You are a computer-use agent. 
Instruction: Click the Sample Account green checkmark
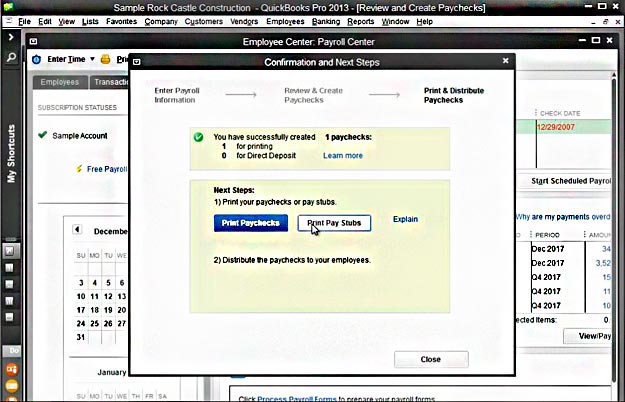(x=43, y=135)
